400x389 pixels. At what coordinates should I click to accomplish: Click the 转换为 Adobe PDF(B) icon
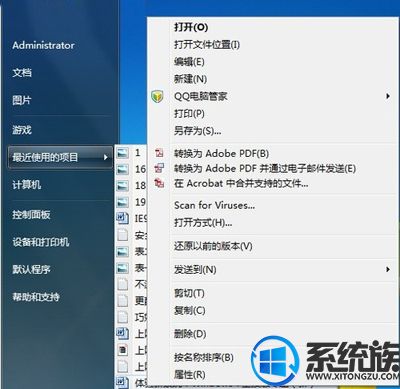click(159, 153)
